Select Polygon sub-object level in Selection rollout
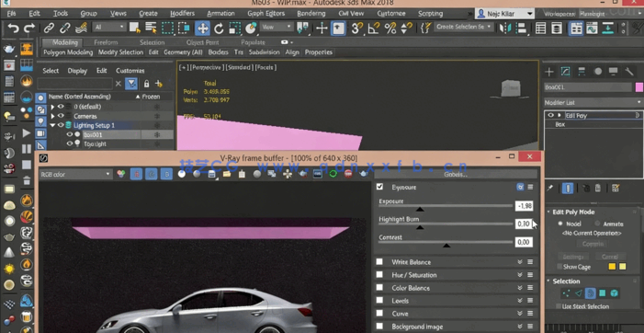The height and width of the screenshot is (333, 644). (602, 293)
